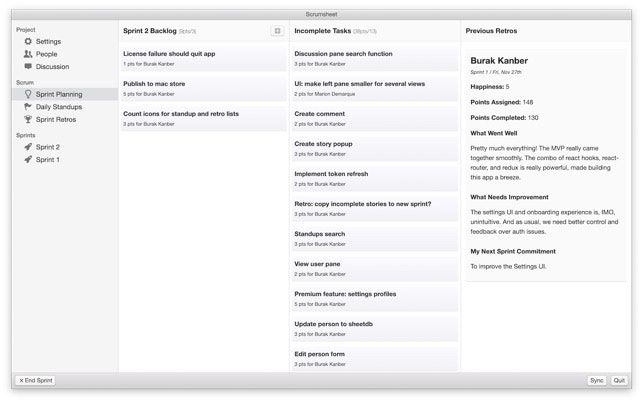Click 'Happiness: 5' in retro card
This screenshot has height=402, width=643.
(490, 87)
